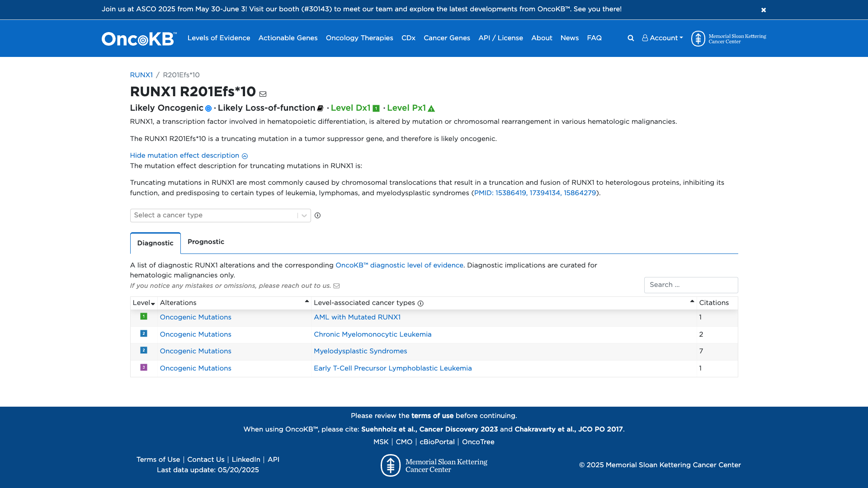
Task: Hide mutation effect description
Action: [184, 156]
